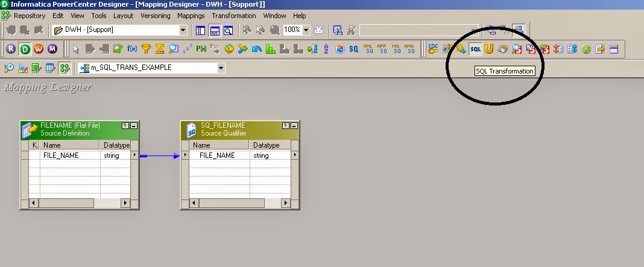Viewport: 644px width, 267px height.
Task: Add an Expression f(x) transformation
Action: tap(132, 49)
